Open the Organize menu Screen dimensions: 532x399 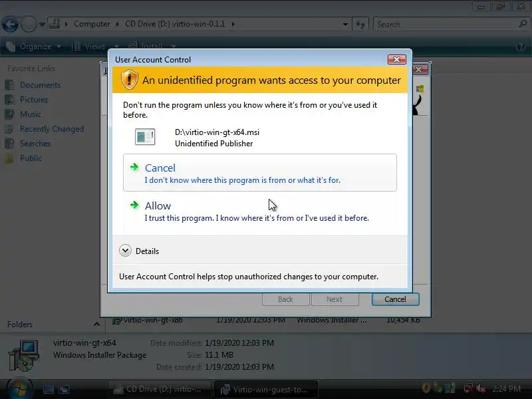point(34,47)
